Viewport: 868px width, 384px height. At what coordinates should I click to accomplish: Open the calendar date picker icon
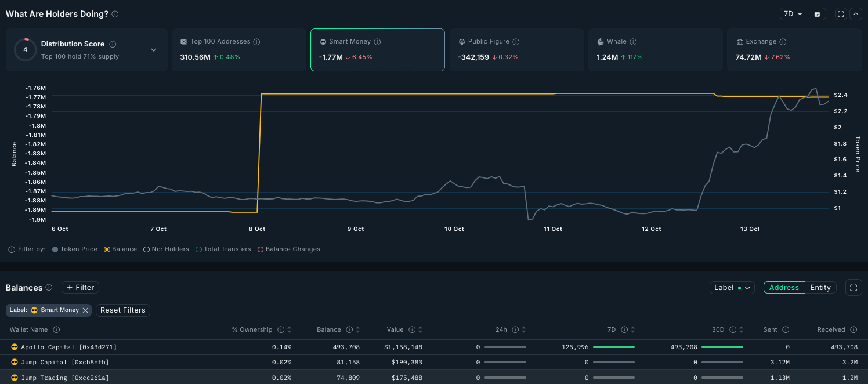coord(817,14)
